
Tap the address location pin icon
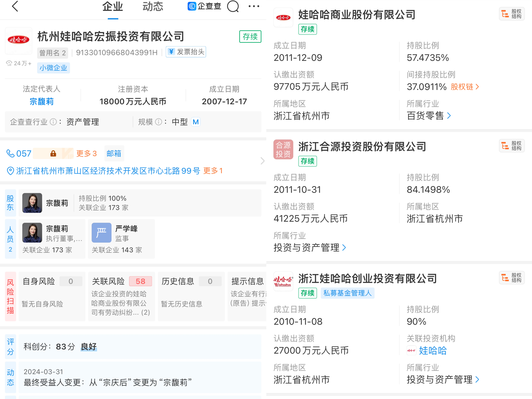(10, 171)
